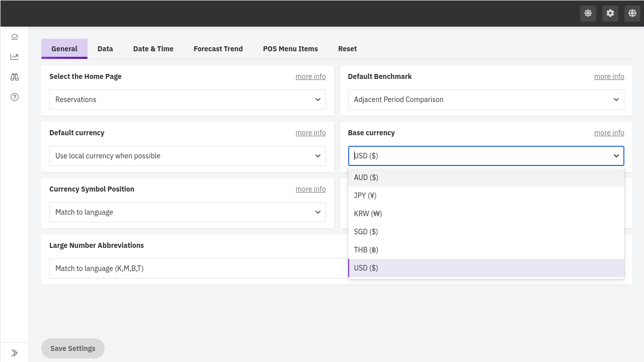Open the Date & Time tab

tap(153, 49)
